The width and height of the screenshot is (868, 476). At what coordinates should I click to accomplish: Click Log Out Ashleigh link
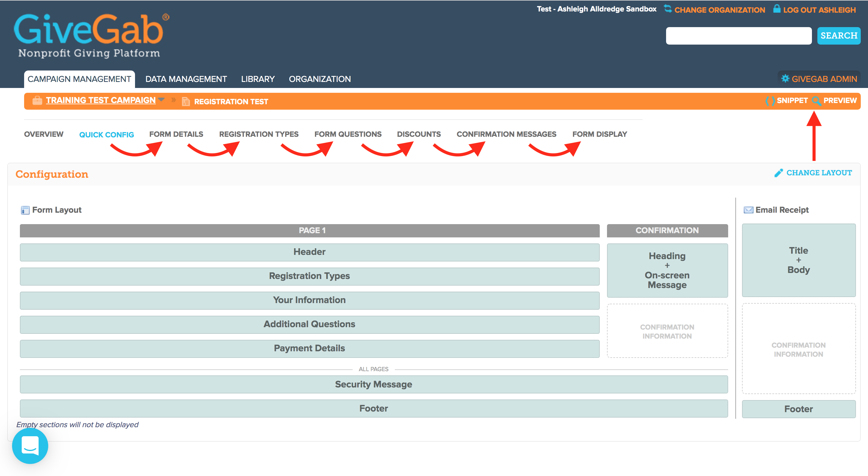tap(819, 10)
